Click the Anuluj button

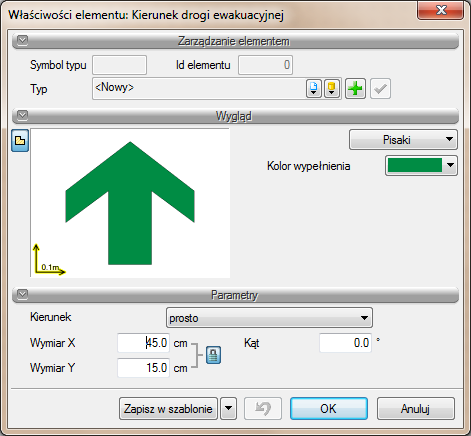tap(416, 408)
